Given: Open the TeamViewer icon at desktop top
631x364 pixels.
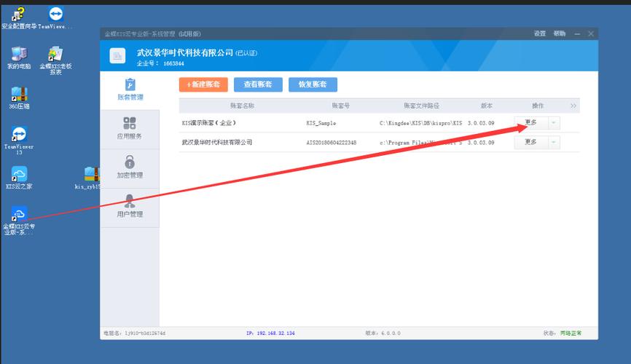Looking at the screenshot, I should click(x=55, y=18).
